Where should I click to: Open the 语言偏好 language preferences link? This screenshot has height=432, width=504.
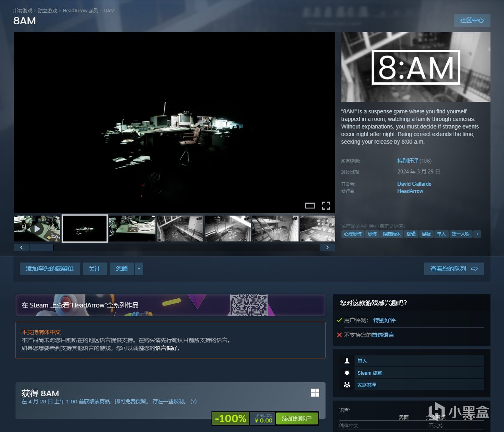(166, 348)
